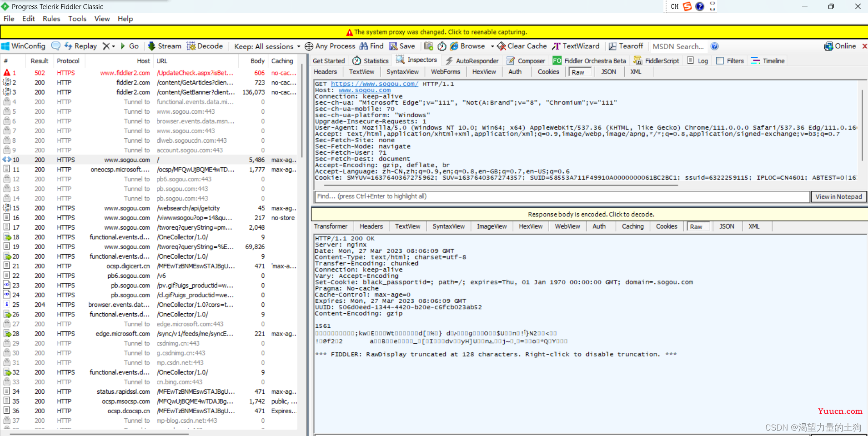Select session 25 with result 204

150,305
